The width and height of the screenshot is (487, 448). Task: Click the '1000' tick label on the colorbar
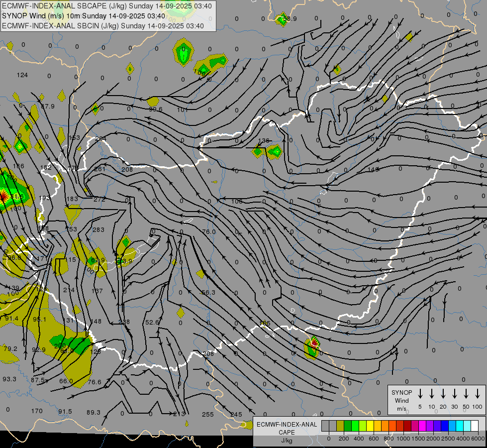403,439
